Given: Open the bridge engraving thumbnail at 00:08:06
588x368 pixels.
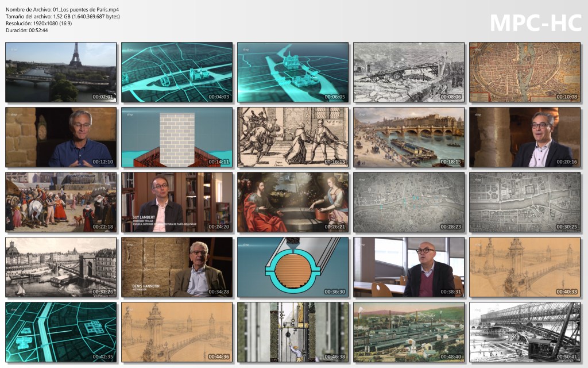Looking at the screenshot, I should [x=409, y=72].
